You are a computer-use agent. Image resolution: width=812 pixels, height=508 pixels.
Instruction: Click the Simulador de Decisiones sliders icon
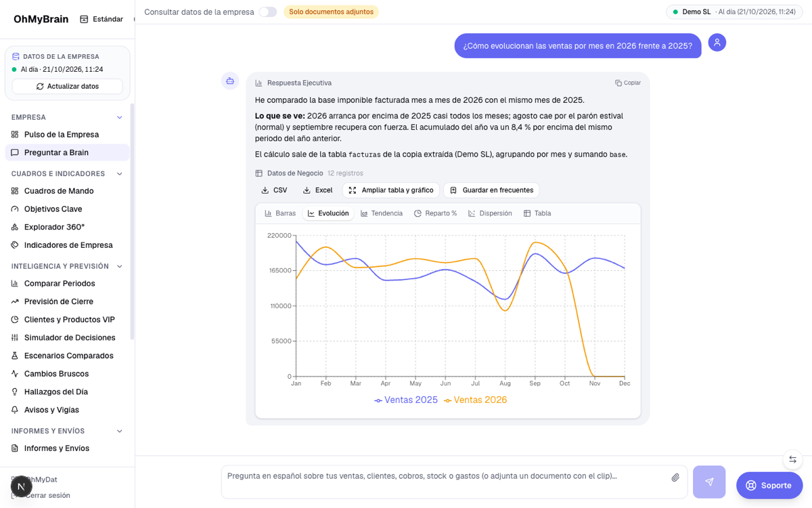click(15, 338)
